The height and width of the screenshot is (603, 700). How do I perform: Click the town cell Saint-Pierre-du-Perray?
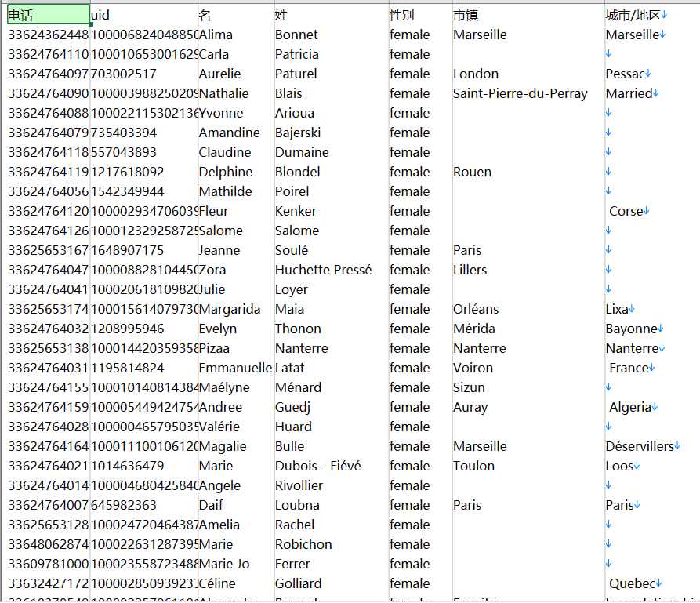(528, 93)
